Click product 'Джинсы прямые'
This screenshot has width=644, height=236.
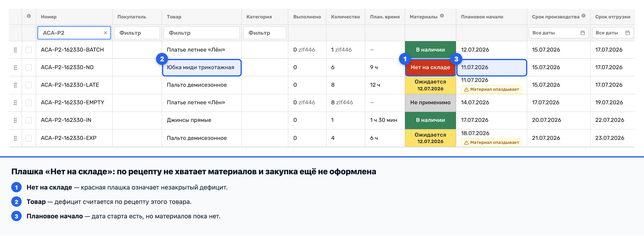point(189,120)
